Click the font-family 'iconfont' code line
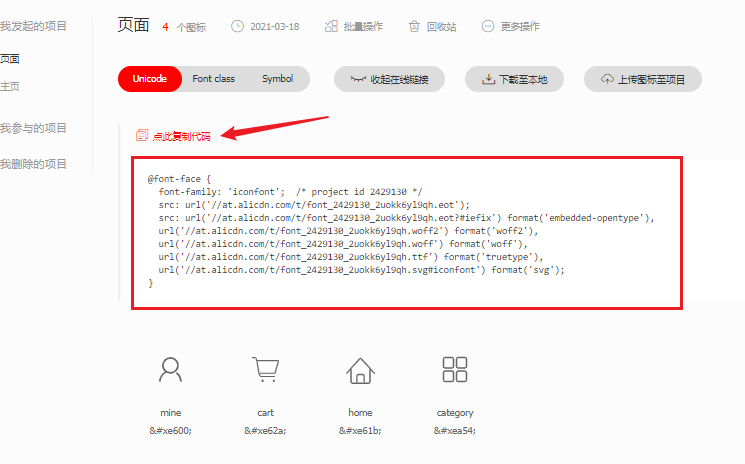This screenshot has width=745, height=464. (290, 192)
